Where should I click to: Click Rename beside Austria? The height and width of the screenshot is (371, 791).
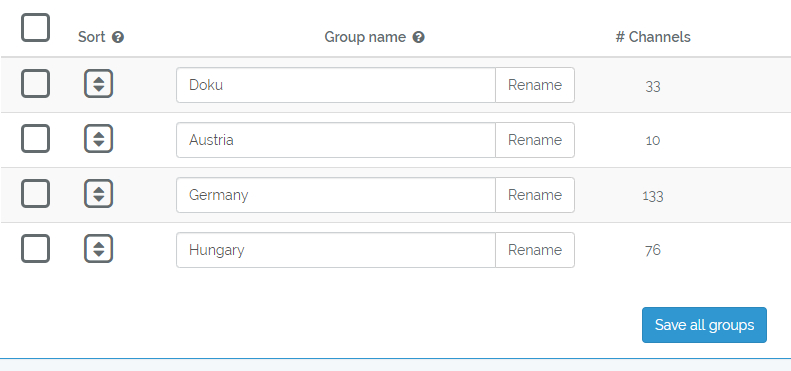[535, 140]
